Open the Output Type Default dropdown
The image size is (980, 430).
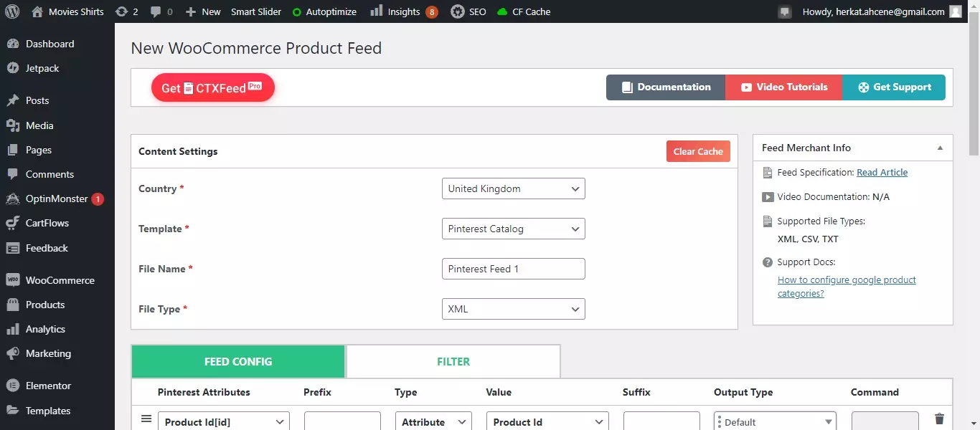click(776, 421)
